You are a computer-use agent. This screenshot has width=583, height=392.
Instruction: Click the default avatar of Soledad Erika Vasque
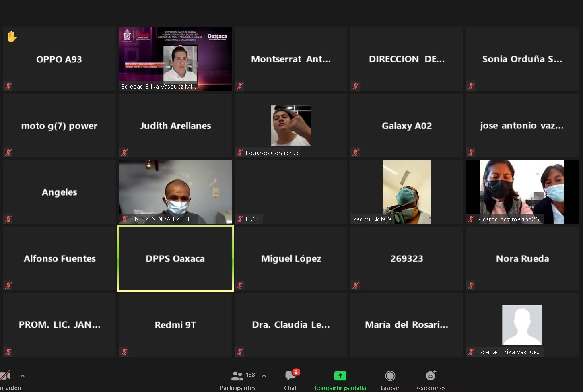(522, 324)
